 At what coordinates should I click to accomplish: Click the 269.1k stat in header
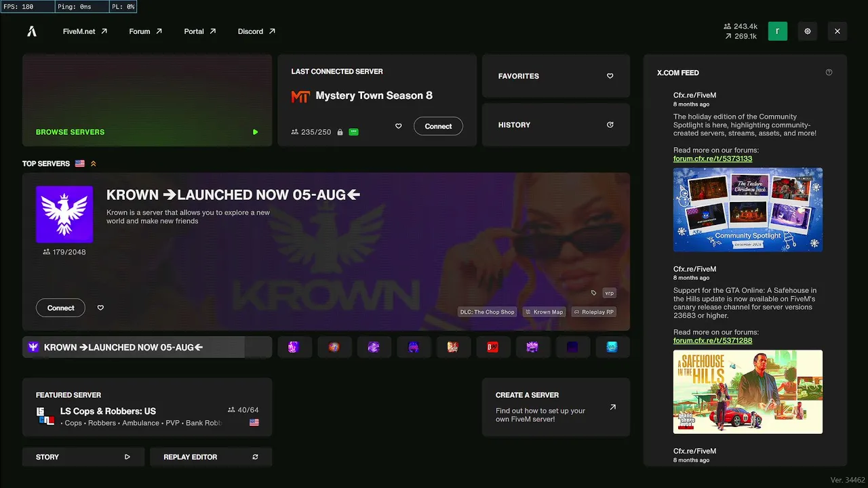tap(741, 36)
